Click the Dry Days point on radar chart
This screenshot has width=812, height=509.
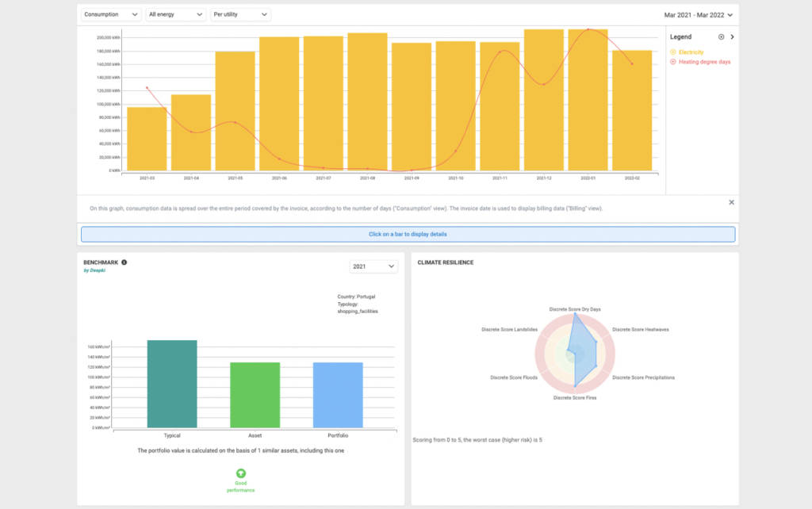point(575,314)
